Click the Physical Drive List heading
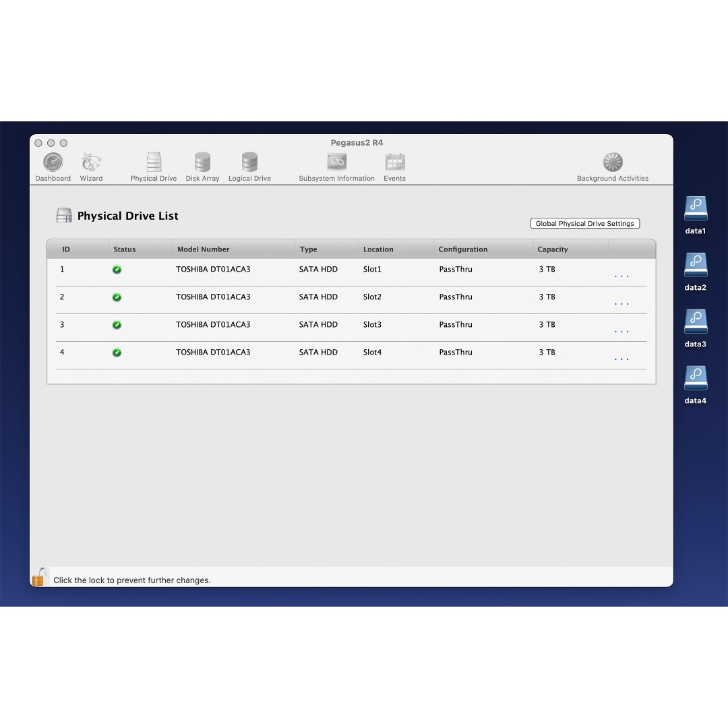Screen dimensions: 728x728 point(127,216)
